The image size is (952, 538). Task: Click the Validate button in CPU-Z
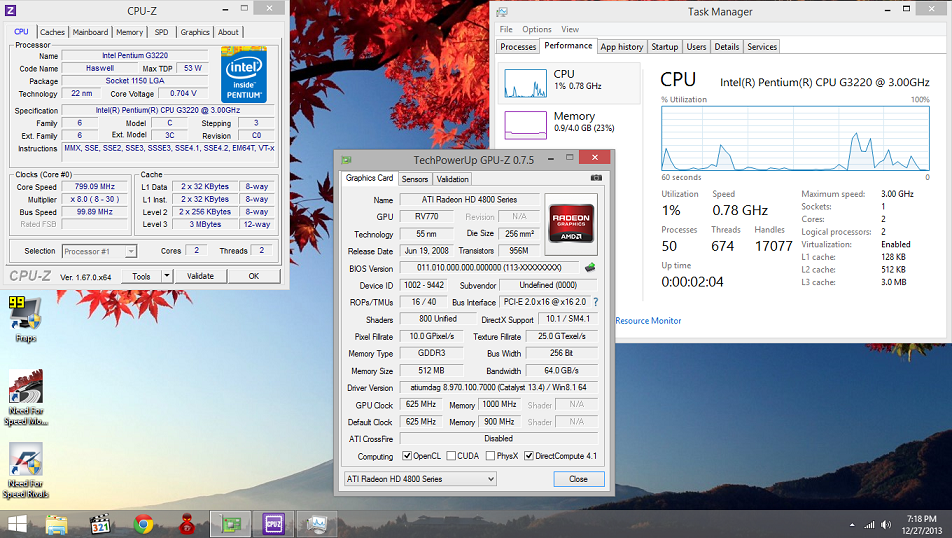coord(200,276)
